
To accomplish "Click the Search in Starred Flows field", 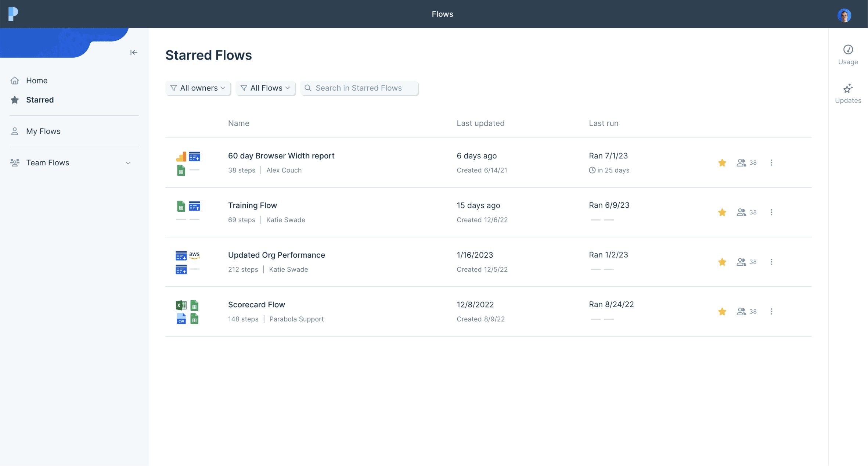I will tap(360, 88).
